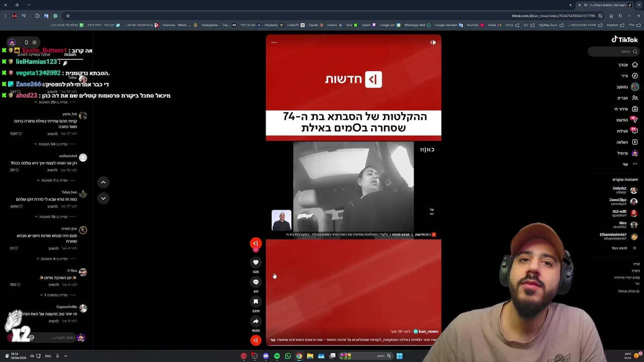Like yarin_Tek's comment heart showing 1397
Viewport: 644px width, 362px height.
click(20, 134)
